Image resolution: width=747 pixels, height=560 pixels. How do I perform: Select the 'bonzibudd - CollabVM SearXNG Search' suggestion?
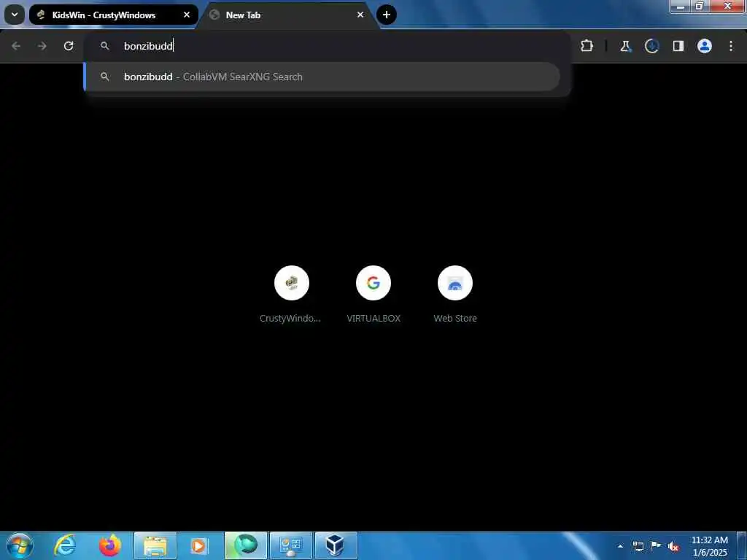click(322, 77)
